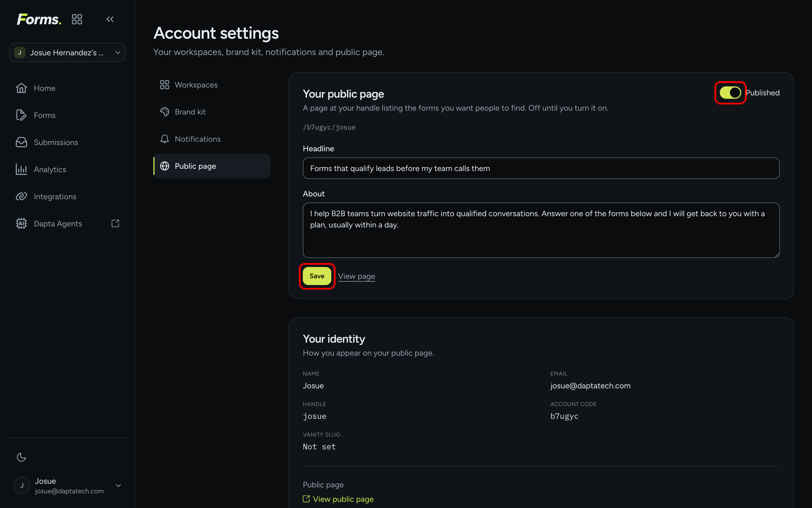Screen dimensions: 812x508
Task: Collapse the sidebar with the double-chevron icon
Action: 110,19
